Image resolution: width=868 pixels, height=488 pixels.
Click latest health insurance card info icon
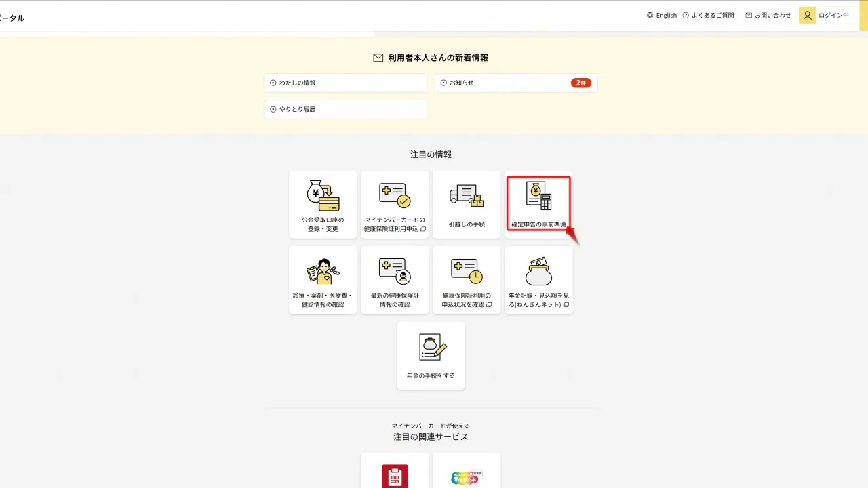395,271
